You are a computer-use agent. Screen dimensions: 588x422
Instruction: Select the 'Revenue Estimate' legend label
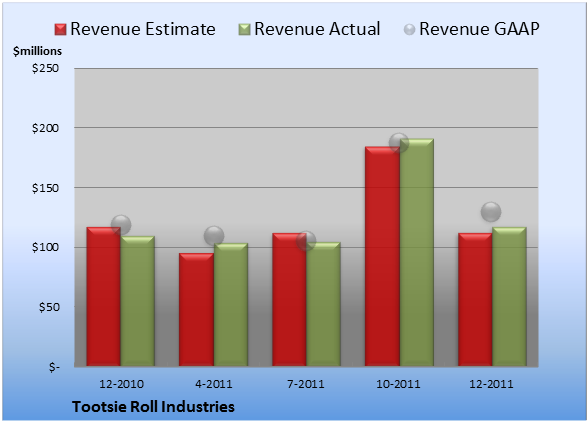pos(143,29)
